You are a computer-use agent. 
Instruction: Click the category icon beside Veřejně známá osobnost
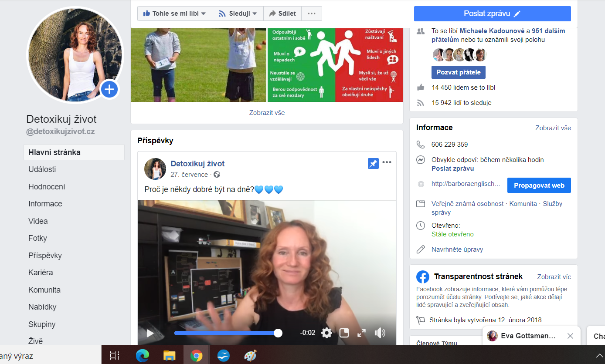[x=421, y=204]
